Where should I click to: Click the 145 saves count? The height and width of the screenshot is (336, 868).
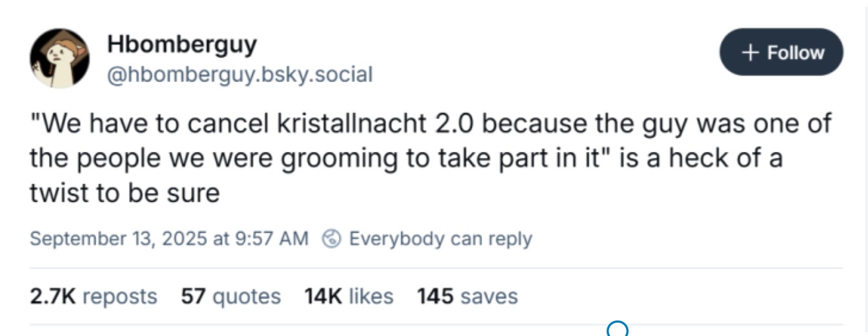tap(467, 297)
